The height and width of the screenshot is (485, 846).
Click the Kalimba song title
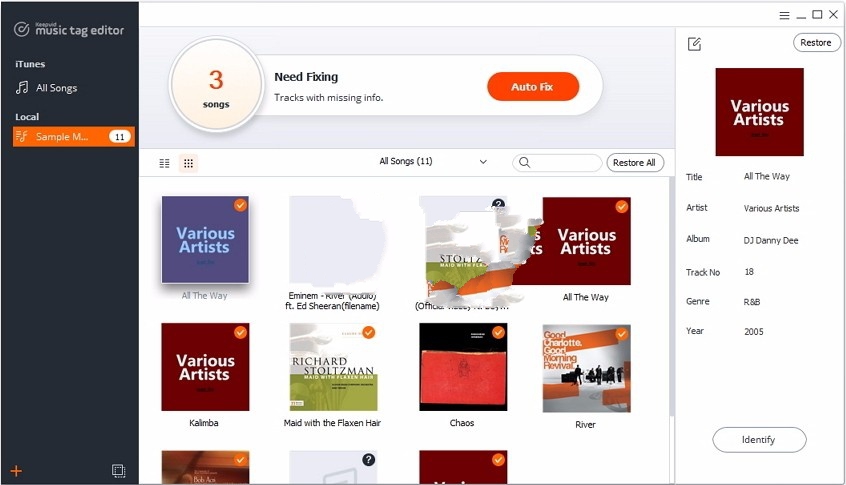204,423
